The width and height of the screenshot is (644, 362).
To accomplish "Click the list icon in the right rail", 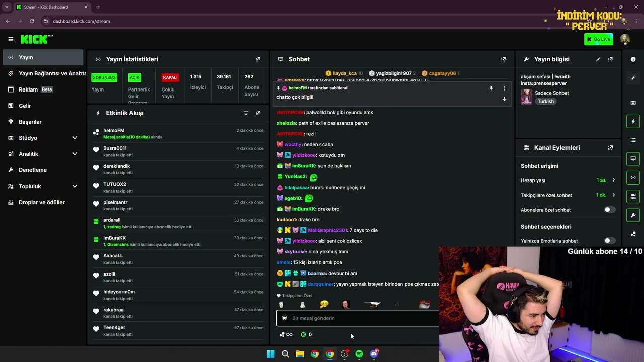I will (633, 140).
